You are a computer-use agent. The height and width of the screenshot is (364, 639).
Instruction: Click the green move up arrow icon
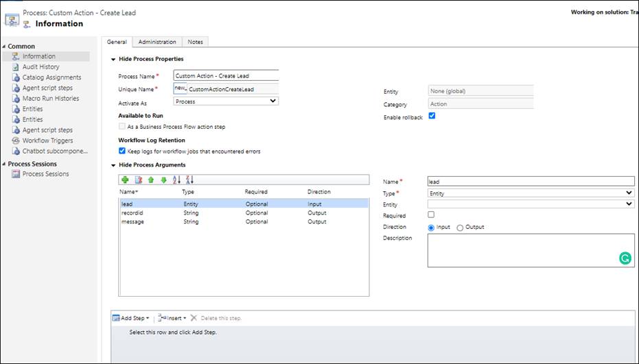coord(150,180)
